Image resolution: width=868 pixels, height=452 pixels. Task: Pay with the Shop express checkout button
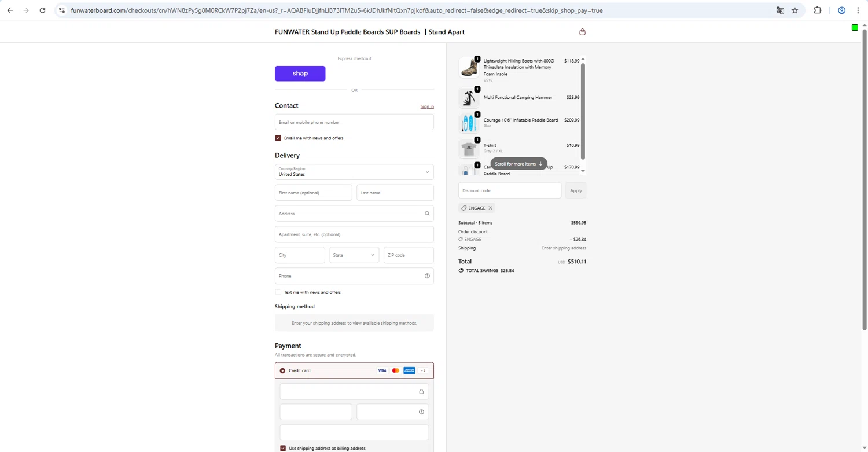300,74
